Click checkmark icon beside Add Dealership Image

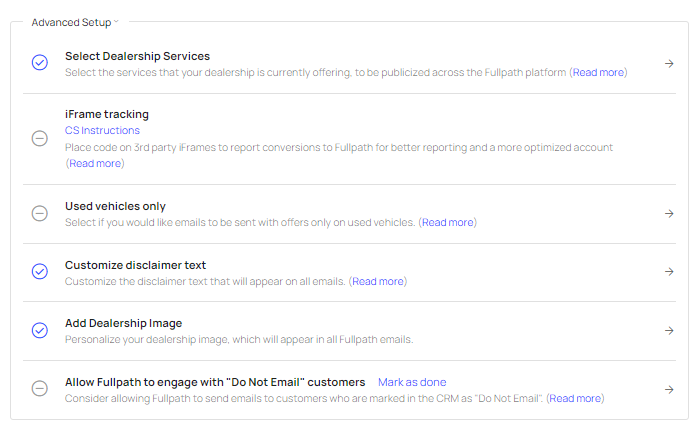coord(40,330)
